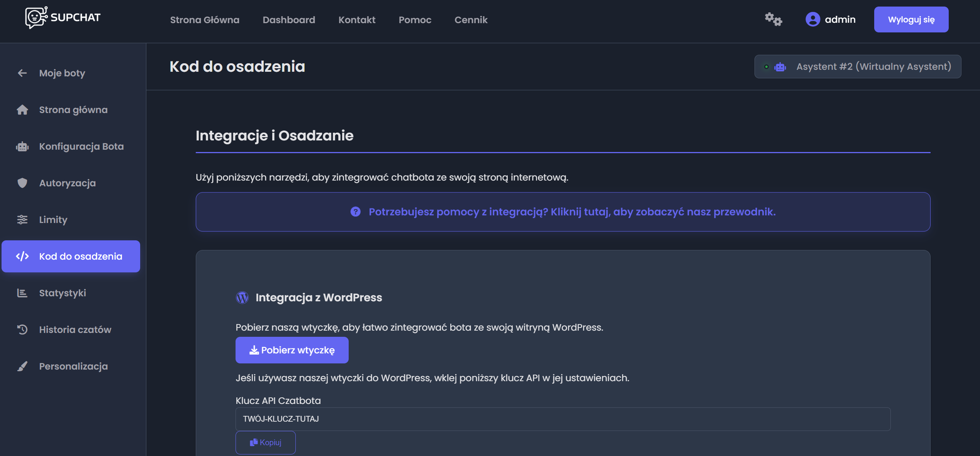Click the Integracje i Osadzanie heading

275,135
